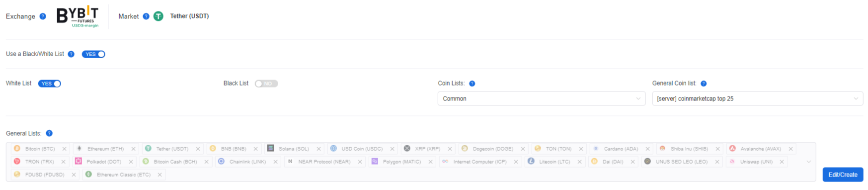
Task: Remove Internet Computer (ICP) tag
Action: [516, 162]
